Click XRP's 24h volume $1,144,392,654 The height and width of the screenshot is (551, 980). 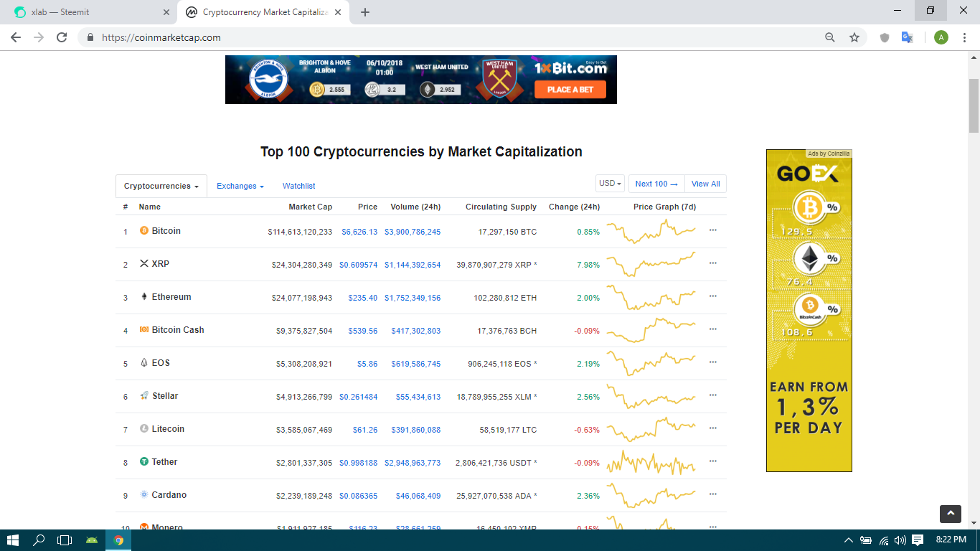click(413, 265)
